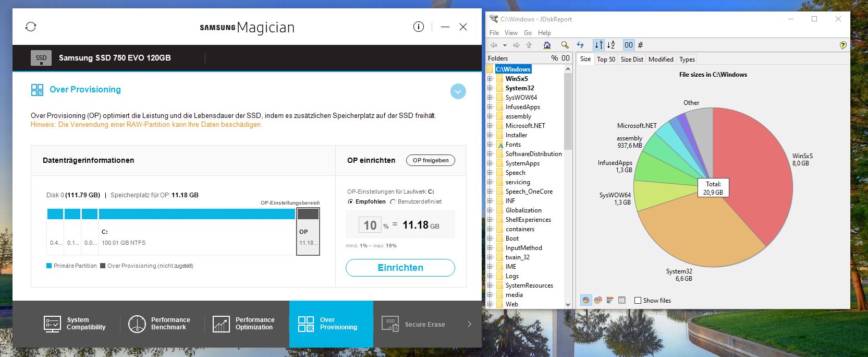Enable the Show files checkbox
This screenshot has height=357, width=868.
click(638, 300)
